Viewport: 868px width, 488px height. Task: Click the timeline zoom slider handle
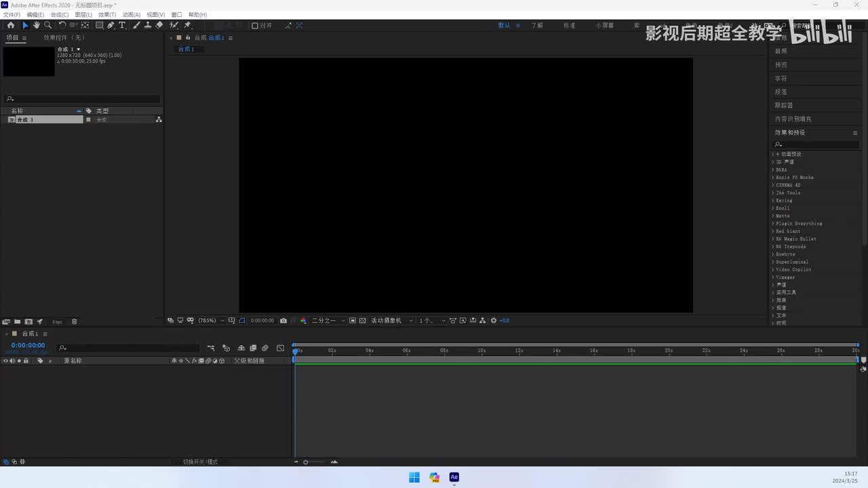click(x=305, y=462)
